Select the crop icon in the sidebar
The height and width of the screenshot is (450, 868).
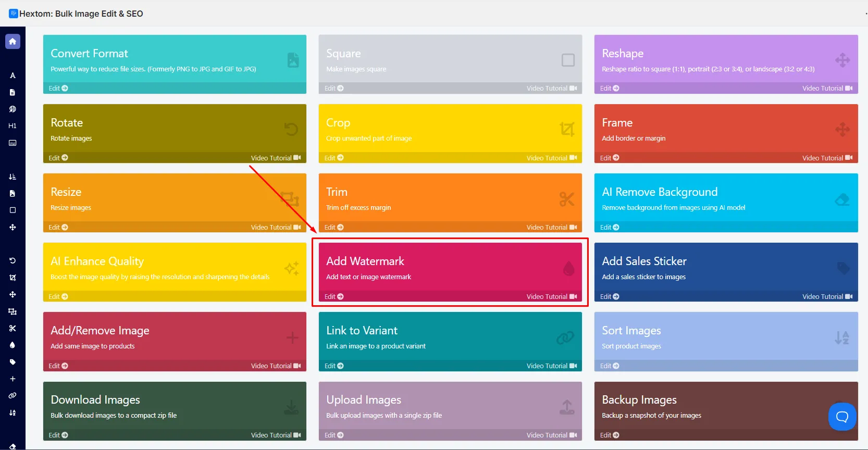tap(13, 278)
